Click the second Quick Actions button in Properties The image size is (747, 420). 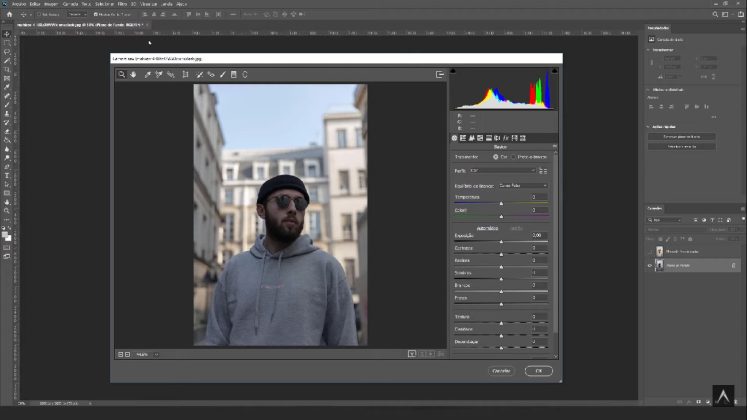[682, 147]
